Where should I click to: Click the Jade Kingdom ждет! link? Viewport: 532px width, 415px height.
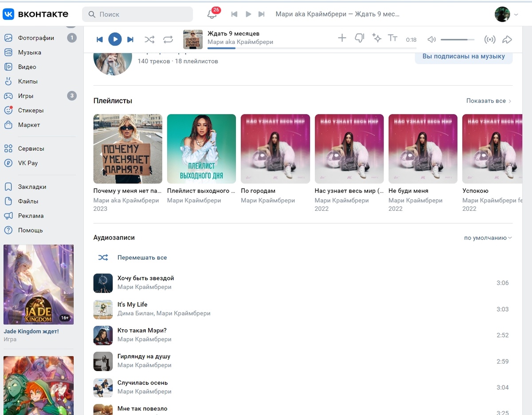click(31, 331)
